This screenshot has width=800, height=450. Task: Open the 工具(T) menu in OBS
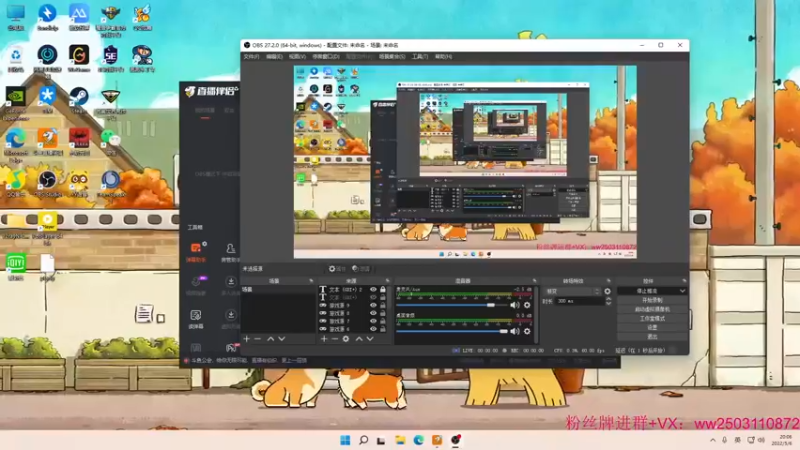pos(420,57)
